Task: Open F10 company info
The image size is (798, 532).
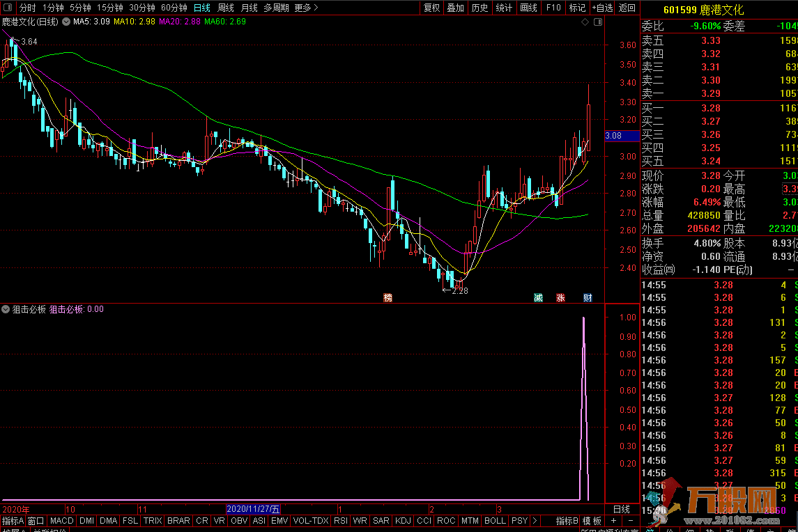Action: click(x=553, y=8)
